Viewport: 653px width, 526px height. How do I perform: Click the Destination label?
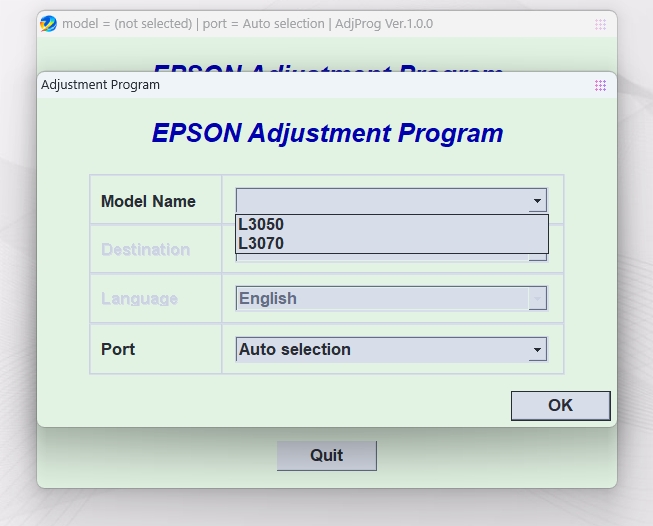pyautogui.click(x=145, y=249)
